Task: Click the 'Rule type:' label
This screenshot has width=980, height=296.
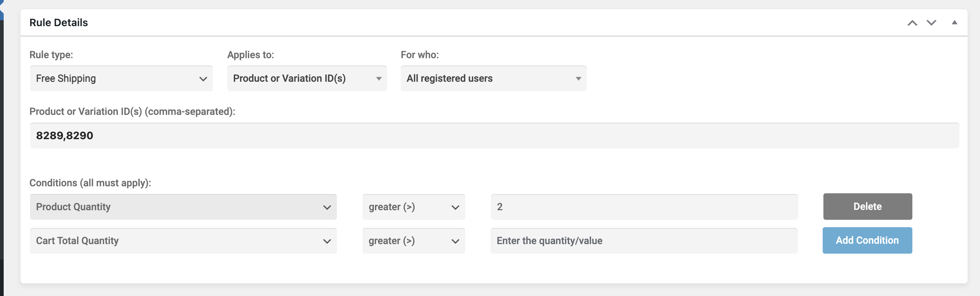Action: click(x=51, y=55)
